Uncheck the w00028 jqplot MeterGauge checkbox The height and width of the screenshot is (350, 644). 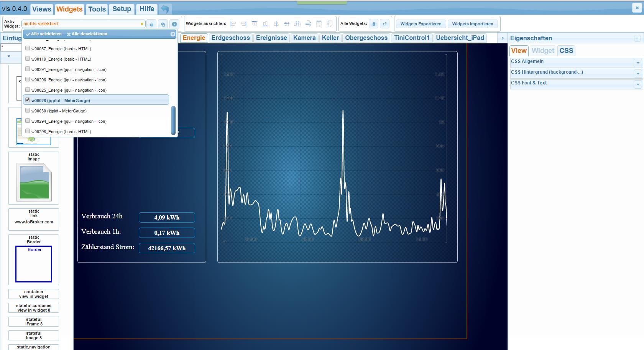pyautogui.click(x=28, y=100)
